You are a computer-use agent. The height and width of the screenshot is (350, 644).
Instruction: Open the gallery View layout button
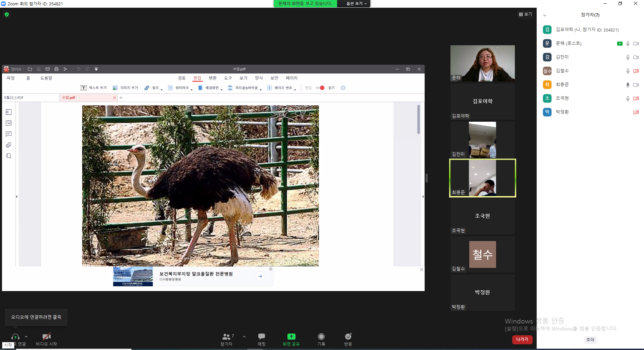coord(525,14)
